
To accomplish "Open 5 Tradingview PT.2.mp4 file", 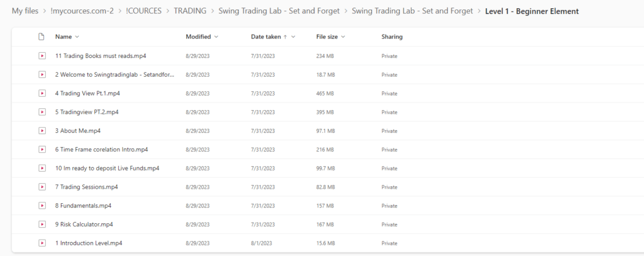I will [87, 112].
